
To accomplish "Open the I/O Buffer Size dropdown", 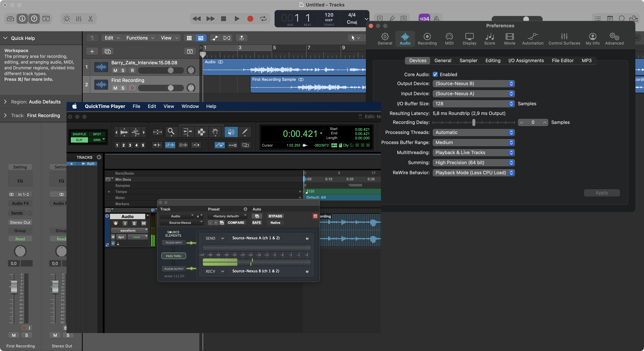I will tap(473, 104).
